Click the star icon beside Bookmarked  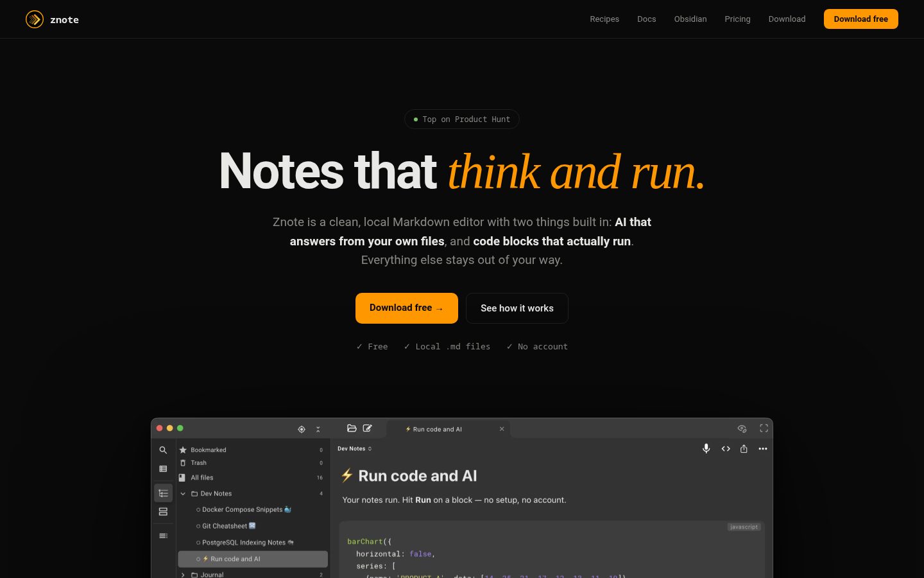[x=183, y=450]
